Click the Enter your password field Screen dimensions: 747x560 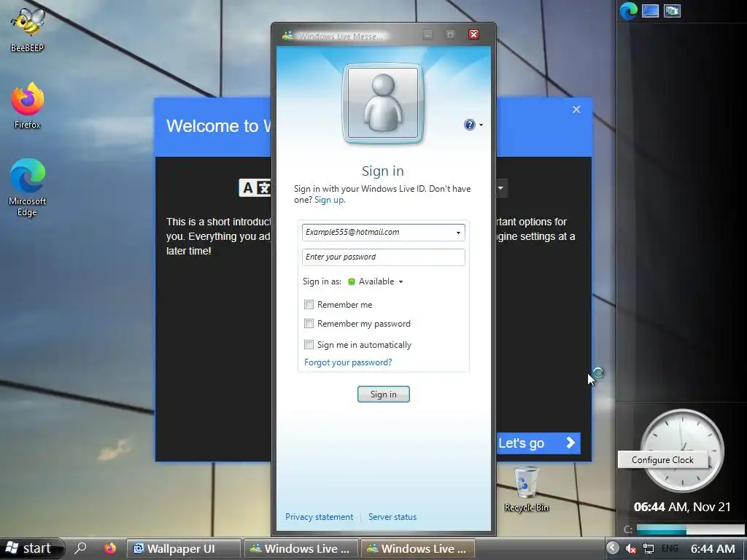pyautogui.click(x=384, y=257)
